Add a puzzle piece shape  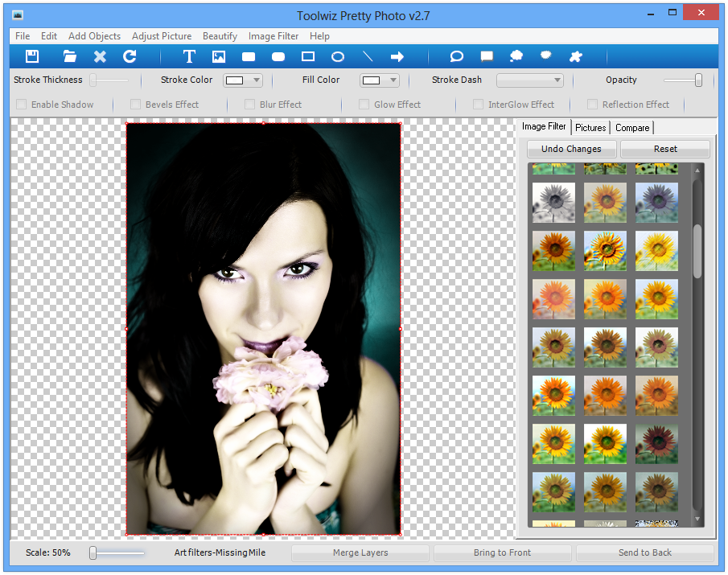[x=575, y=56]
